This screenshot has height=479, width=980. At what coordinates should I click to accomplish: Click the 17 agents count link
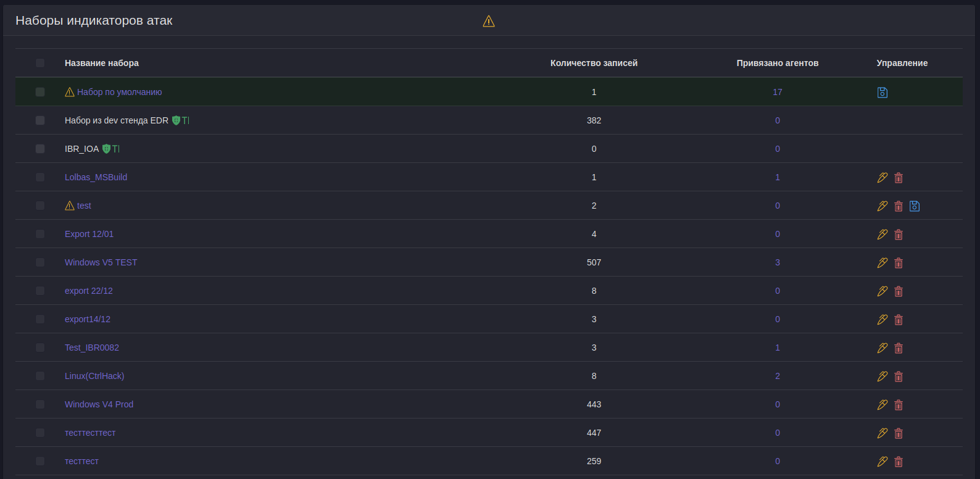point(778,92)
